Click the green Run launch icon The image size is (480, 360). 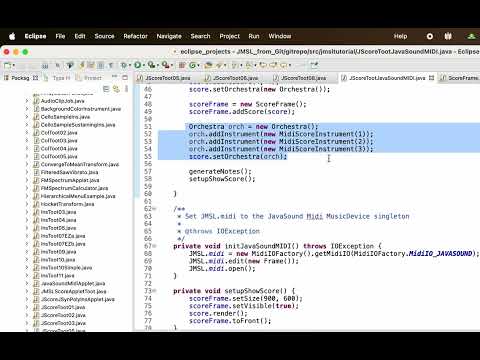coord(137,65)
